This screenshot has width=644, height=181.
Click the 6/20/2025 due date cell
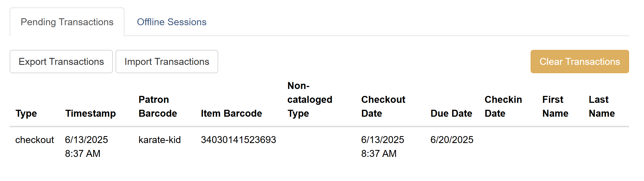click(x=452, y=140)
